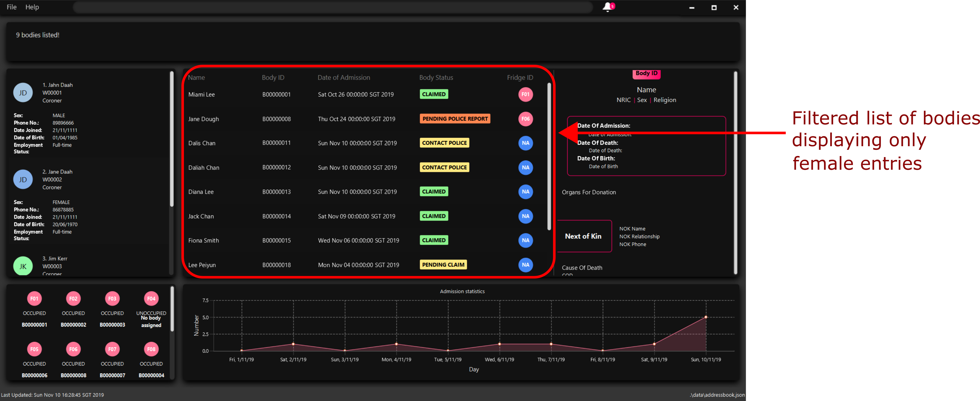980x401 pixels.
Task: Open the notification bell icon
Action: point(608,7)
